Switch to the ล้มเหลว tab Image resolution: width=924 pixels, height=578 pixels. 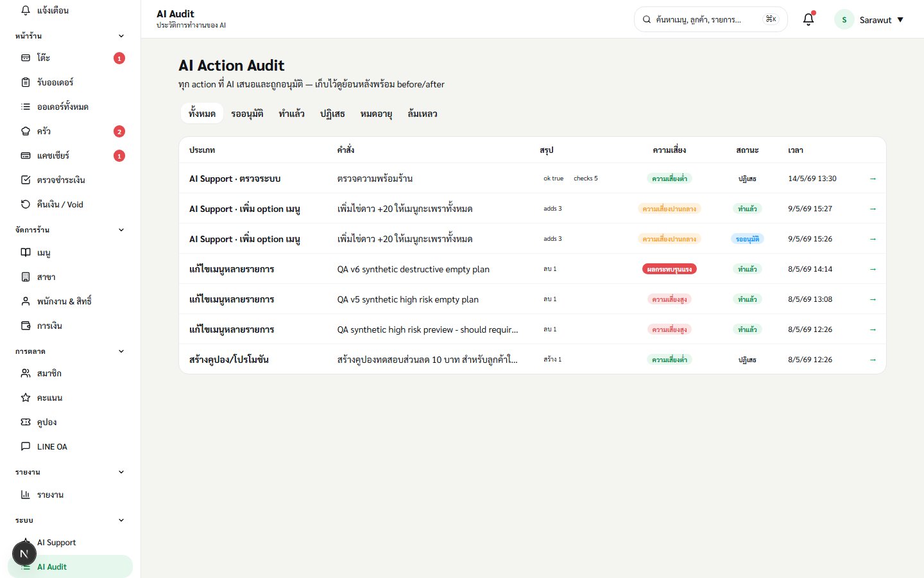click(422, 114)
